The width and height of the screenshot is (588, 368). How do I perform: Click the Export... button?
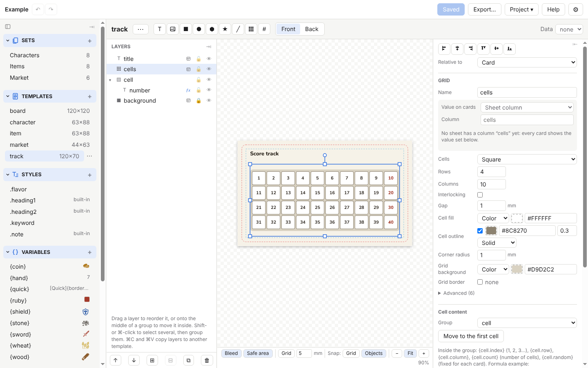tap(485, 9)
